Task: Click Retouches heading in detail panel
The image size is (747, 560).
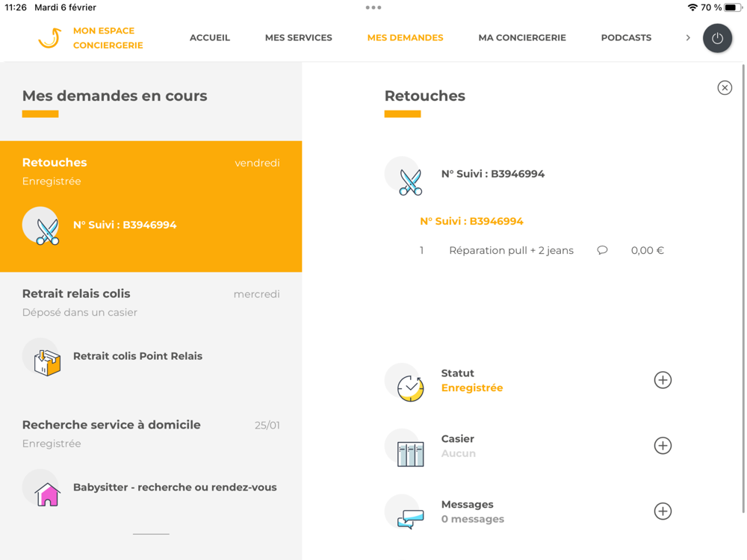Action: pyautogui.click(x=425, y=96)
